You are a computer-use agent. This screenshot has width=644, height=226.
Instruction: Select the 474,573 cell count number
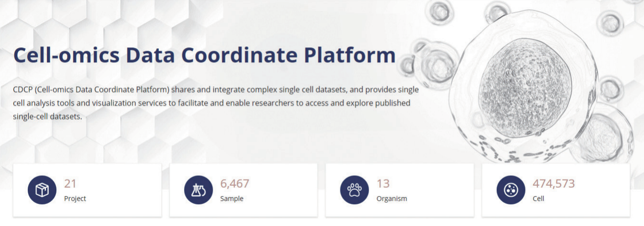[x=554, y=183]
